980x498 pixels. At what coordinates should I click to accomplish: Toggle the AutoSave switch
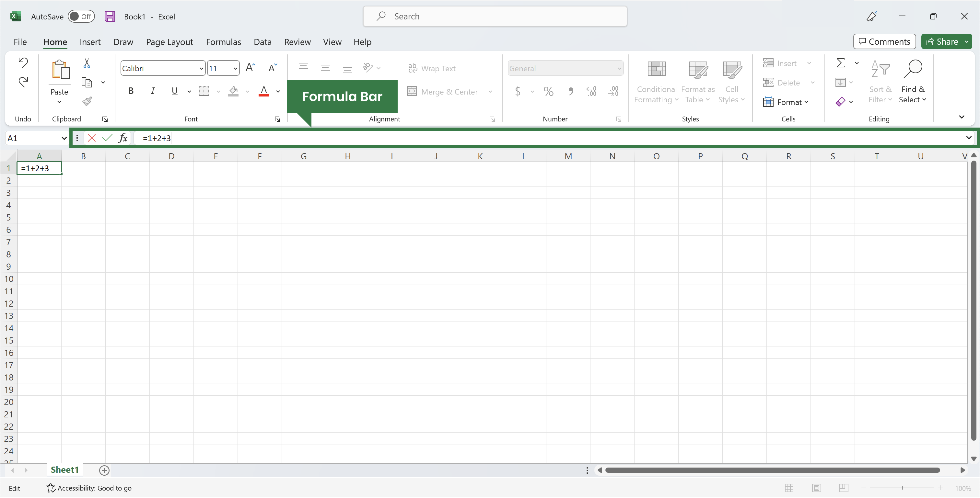81,16
